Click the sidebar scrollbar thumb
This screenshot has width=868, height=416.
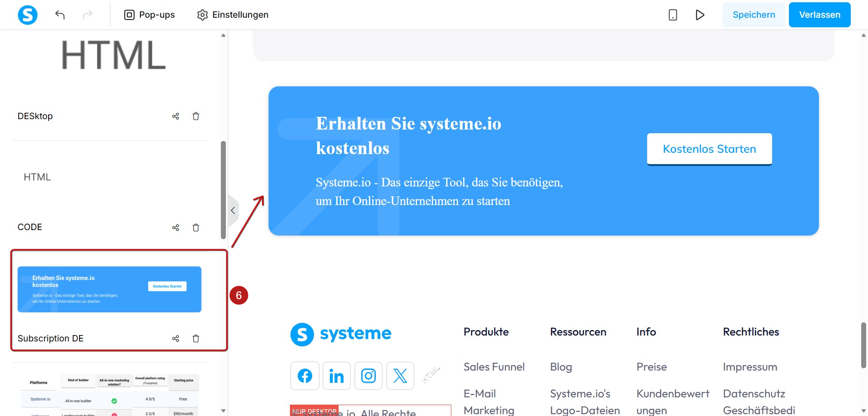click(223, 190)
